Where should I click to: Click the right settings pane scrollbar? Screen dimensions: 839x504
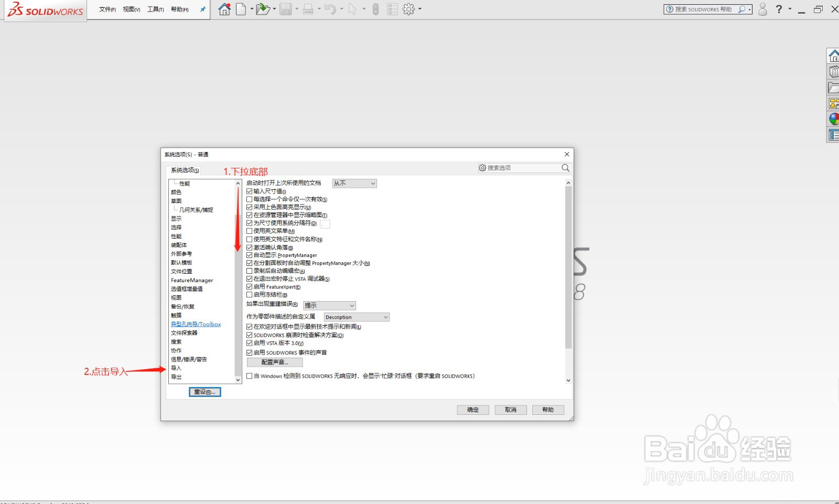click(x=568, y=267)
